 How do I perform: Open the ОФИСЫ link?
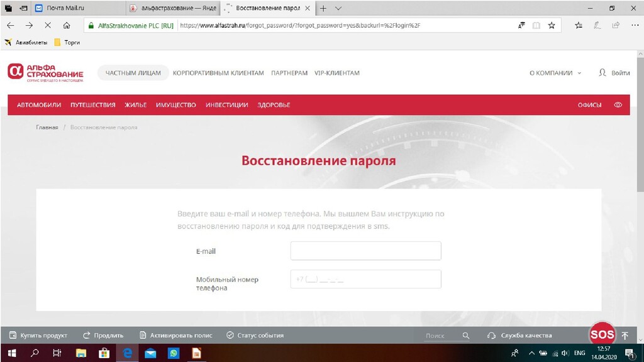coord(589,105)
